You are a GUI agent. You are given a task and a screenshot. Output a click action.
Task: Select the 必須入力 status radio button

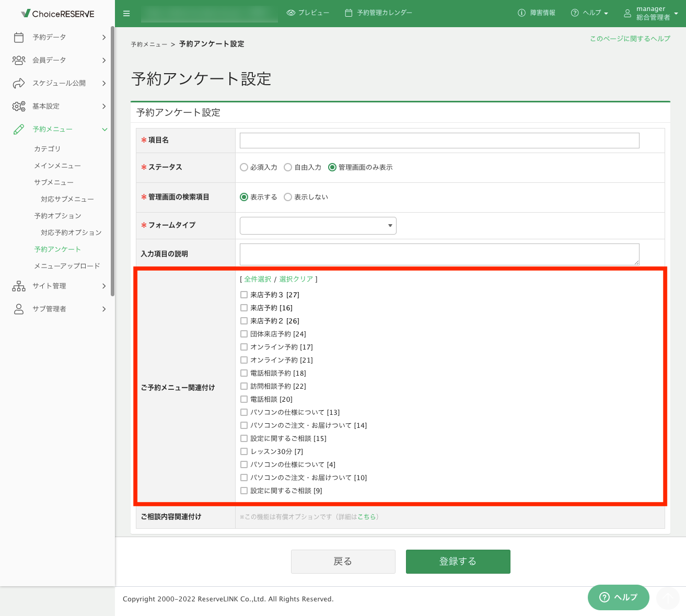244,167
